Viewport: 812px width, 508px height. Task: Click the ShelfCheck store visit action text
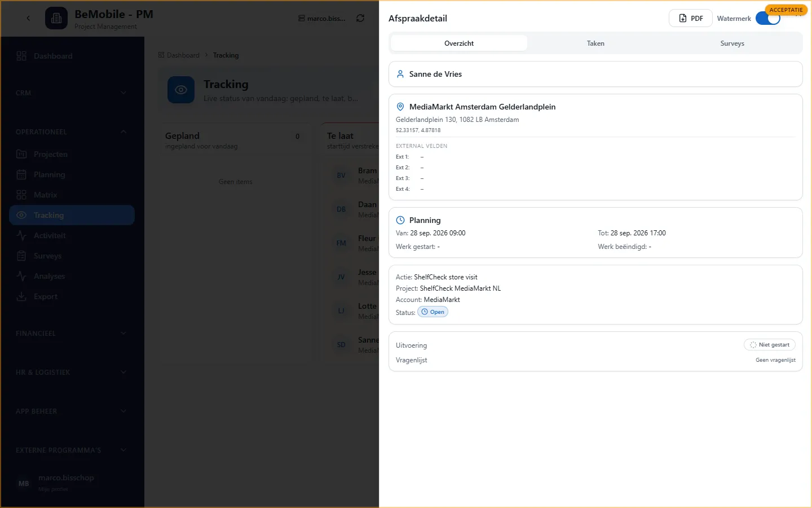[x=445, y=277]
